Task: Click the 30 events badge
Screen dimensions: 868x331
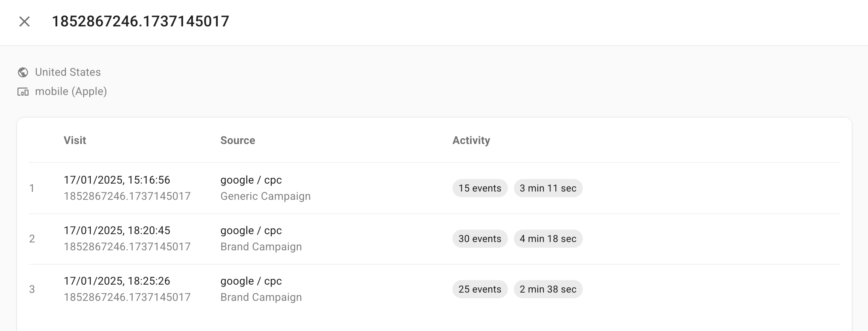Action: pyautogui.click(x=480, y=239)
